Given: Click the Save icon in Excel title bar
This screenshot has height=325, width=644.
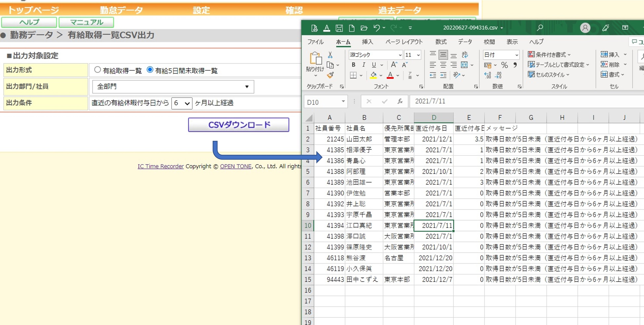Looking at the screenshot, I should (339, 28).
